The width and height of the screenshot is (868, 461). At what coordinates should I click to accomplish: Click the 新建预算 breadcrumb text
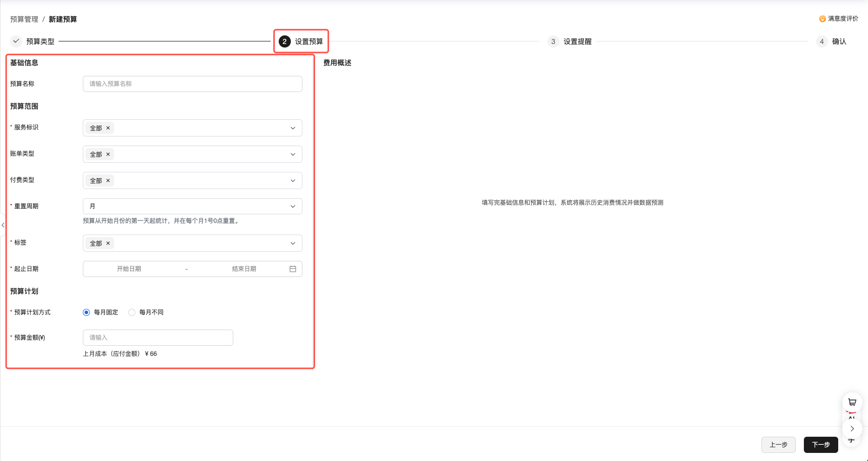pos(63,19)
